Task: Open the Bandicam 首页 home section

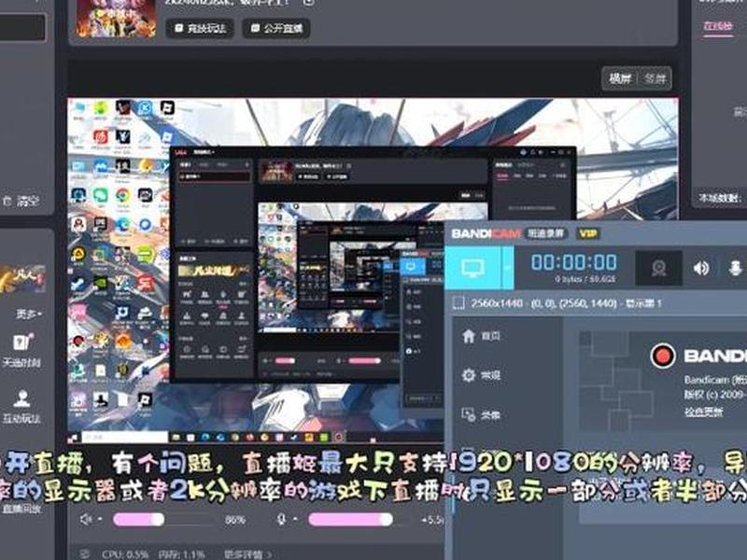Action: point(482,336)
